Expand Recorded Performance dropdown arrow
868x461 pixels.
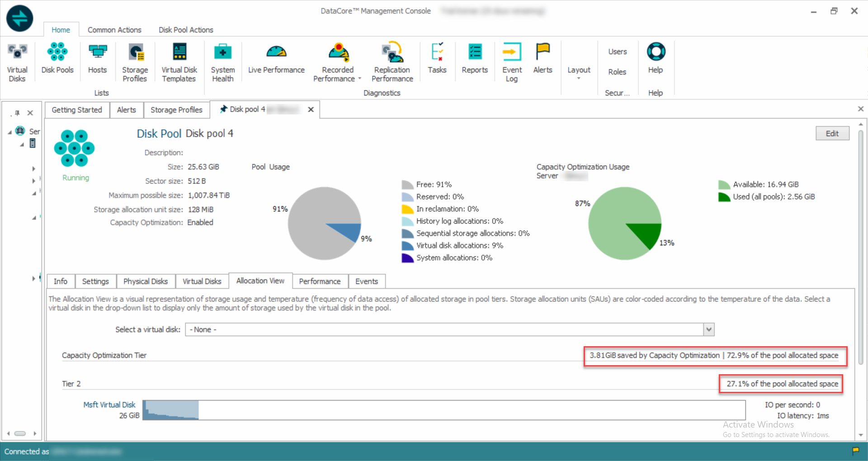(x=360, y=79)
